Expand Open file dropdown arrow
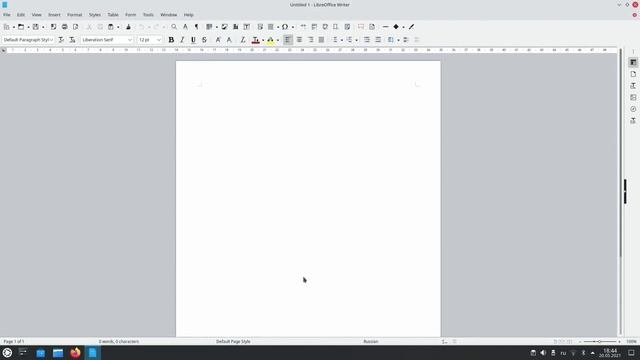This screenshot has width=640, height=360. 28,27
